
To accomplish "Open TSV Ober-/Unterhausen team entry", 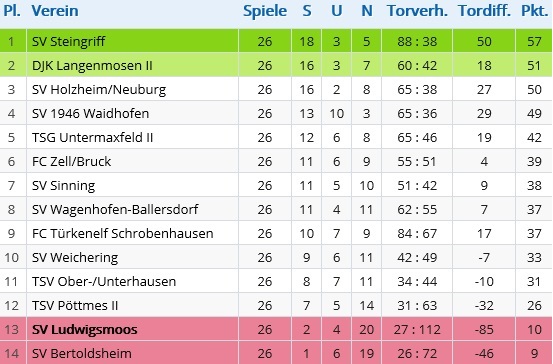I will point(104,281).
